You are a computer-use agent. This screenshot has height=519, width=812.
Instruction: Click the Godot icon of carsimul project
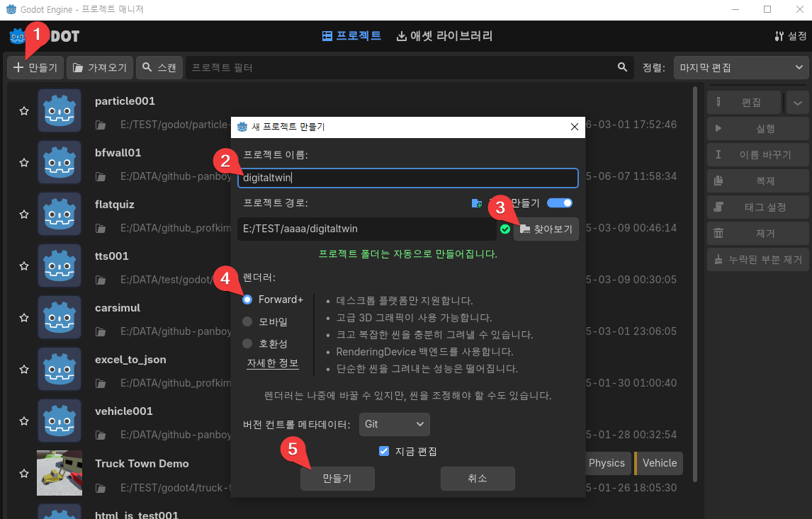[60, 318]
